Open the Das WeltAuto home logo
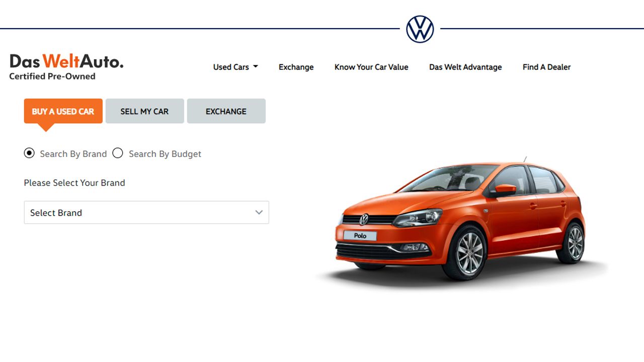 pos(66,67)
